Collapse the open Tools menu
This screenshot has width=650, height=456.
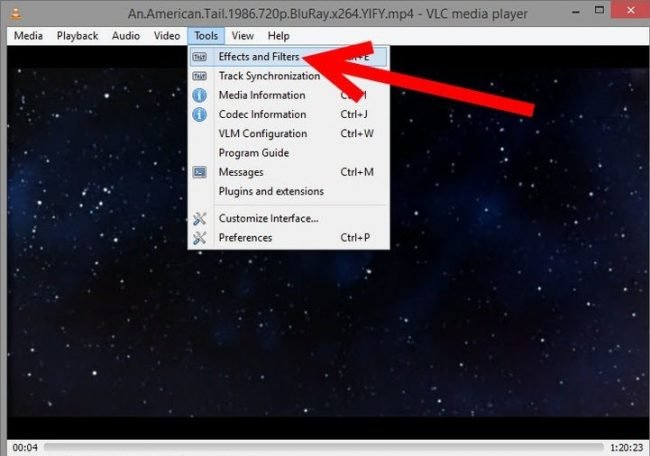click(x=206, y=36)
